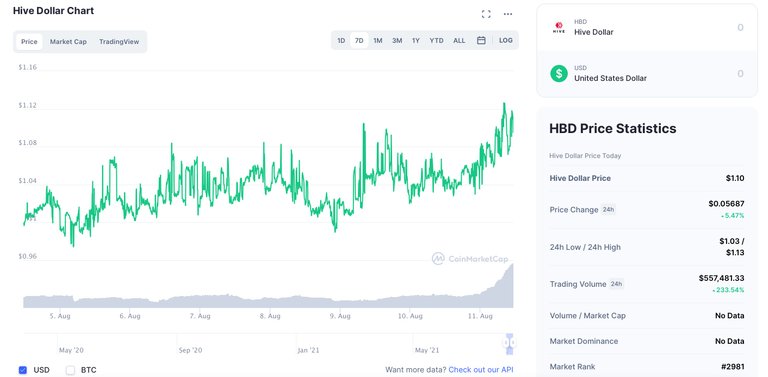Toggle the USD checkbox
This screenshot has width=768, height=377.
tap(23, 370)
